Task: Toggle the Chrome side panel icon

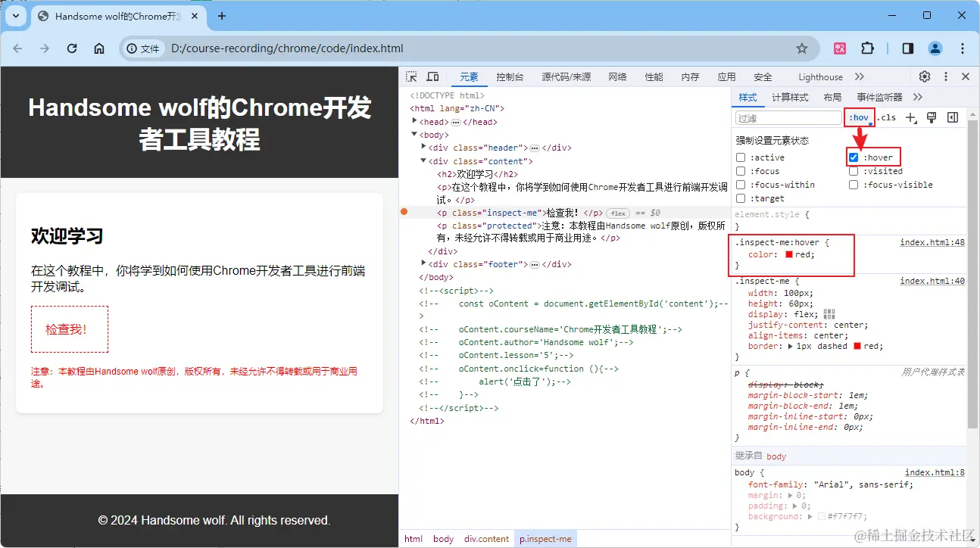Action: (907, 48)
